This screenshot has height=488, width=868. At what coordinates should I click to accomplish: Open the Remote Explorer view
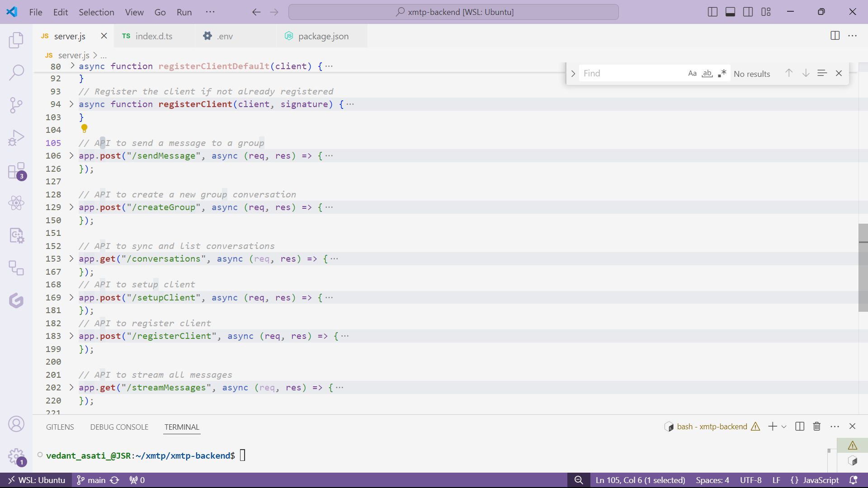tap(16, 267)
